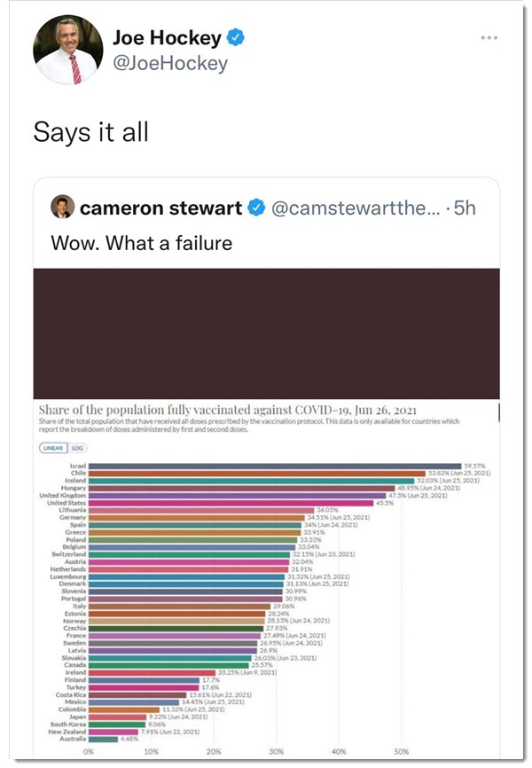Switch chart to LINEAR scale
The image size is (532, 768).
click(x=54, y=448)
